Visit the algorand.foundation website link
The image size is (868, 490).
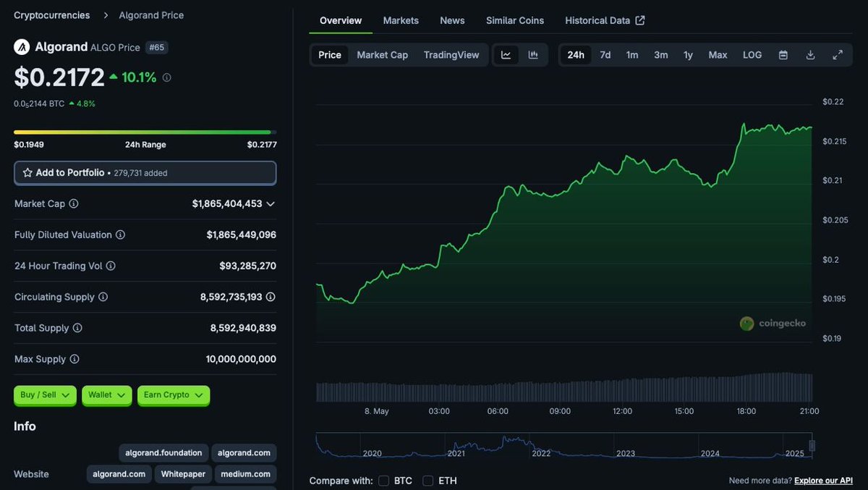coord(163,453)
